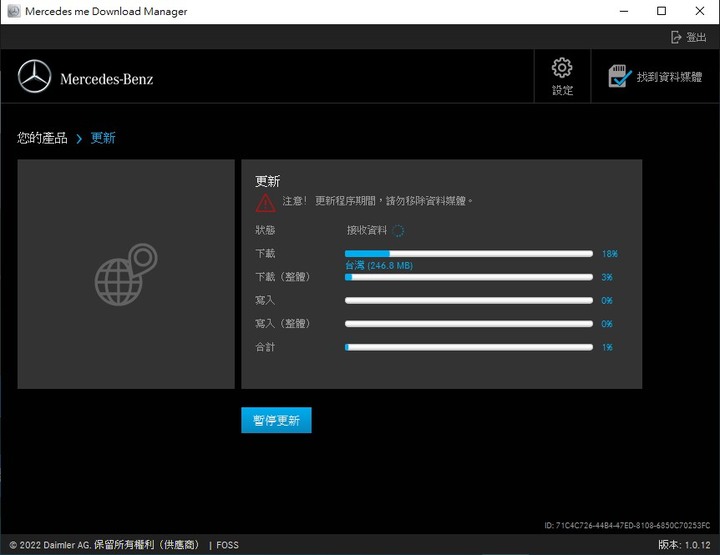Click the red warning triangle icon
The width and height of the screenshot is (720, 555).
pyautogui.click(x=265, y=203)
